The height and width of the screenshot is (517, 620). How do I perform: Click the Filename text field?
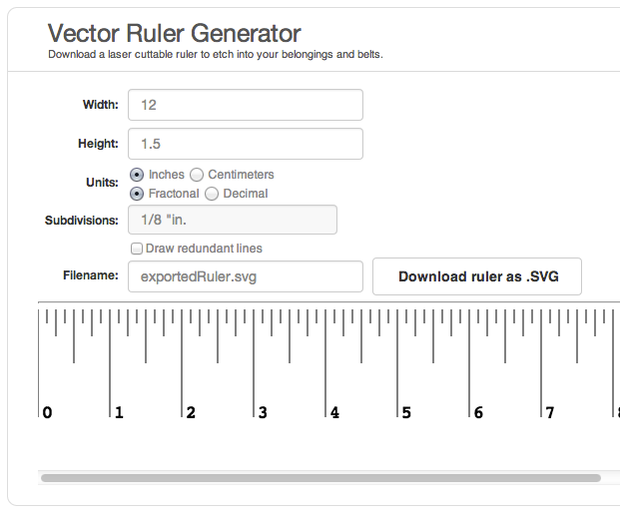point(245,277)
